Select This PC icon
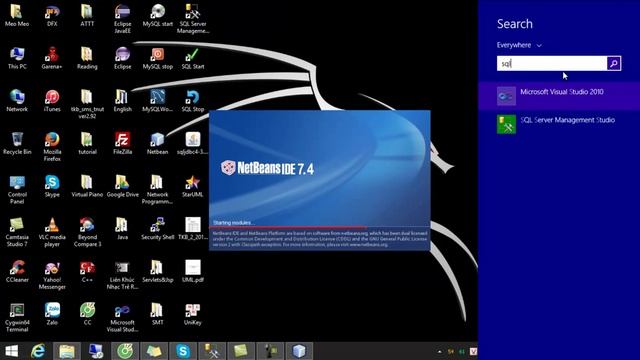640x360 pixels. point(17,58)
